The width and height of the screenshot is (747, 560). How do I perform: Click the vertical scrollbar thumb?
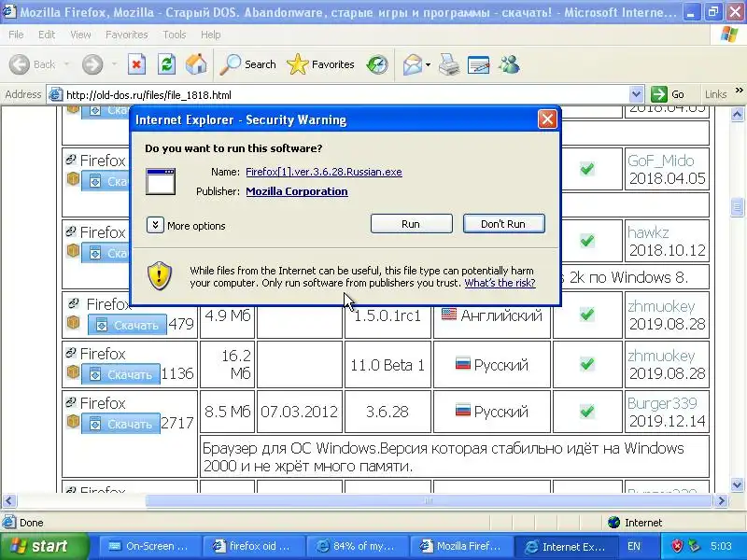(737, 206)
